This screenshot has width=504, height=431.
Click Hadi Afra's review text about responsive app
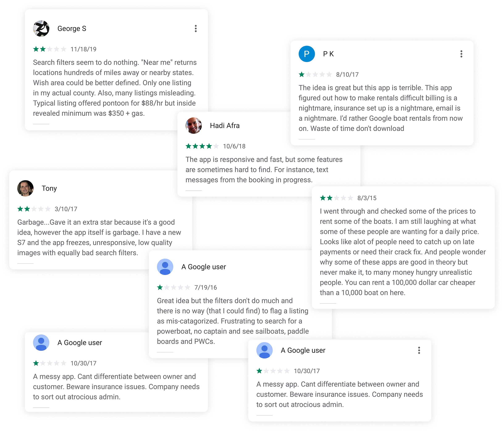tap(264, 169)
